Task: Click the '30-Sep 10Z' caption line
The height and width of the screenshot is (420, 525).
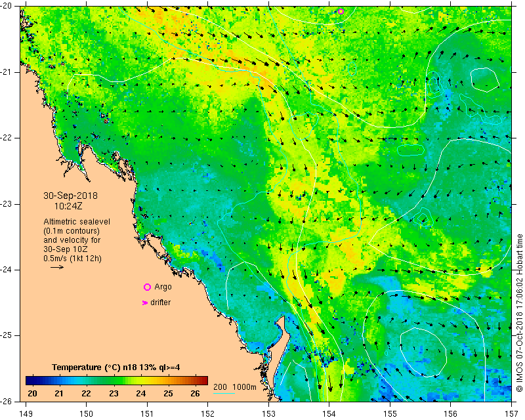Action: (x=64, y=249)
